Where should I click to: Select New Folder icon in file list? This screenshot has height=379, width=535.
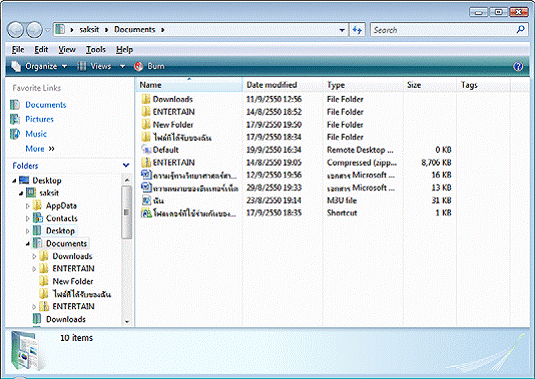(x=146, y=125)
